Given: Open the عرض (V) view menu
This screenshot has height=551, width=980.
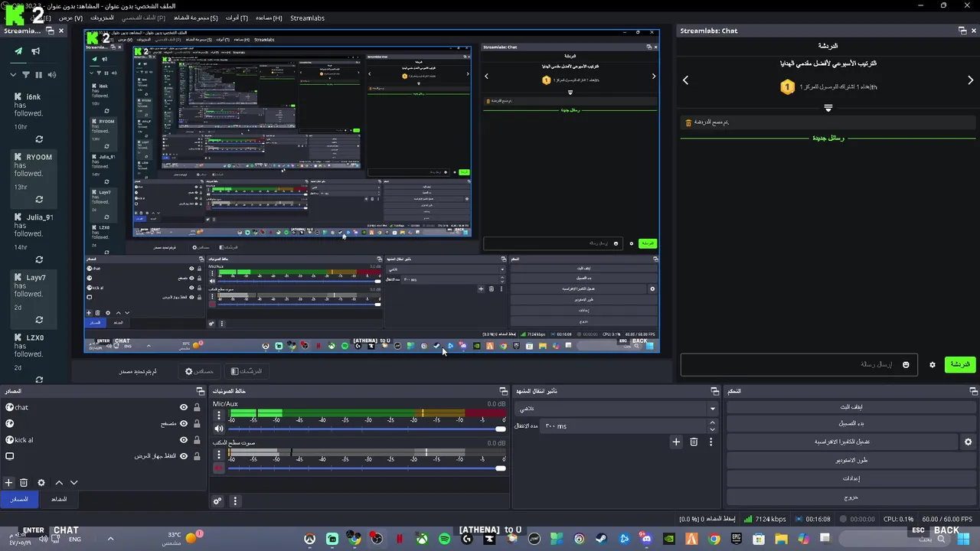Looking at the screenshot, I should coord(70,18).
